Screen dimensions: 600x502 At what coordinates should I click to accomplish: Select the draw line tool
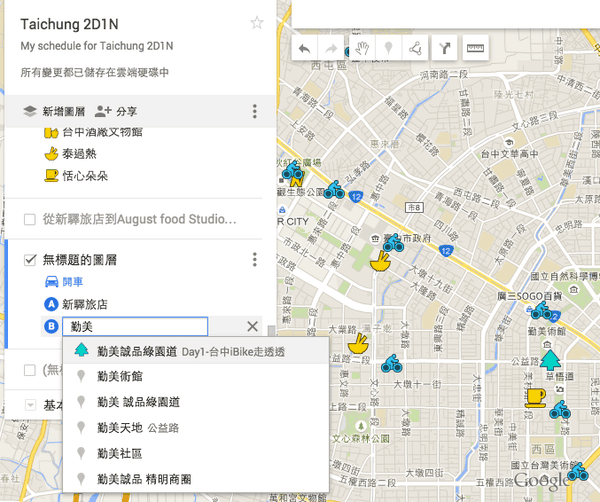[415, 48]
